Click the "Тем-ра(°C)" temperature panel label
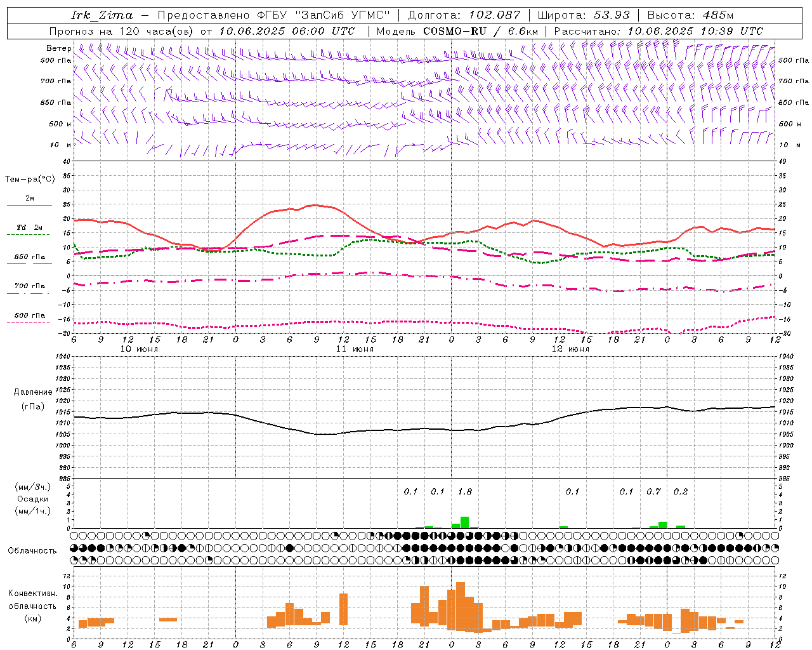The height and width of the screenshot is (650, 812). point(30,180)
